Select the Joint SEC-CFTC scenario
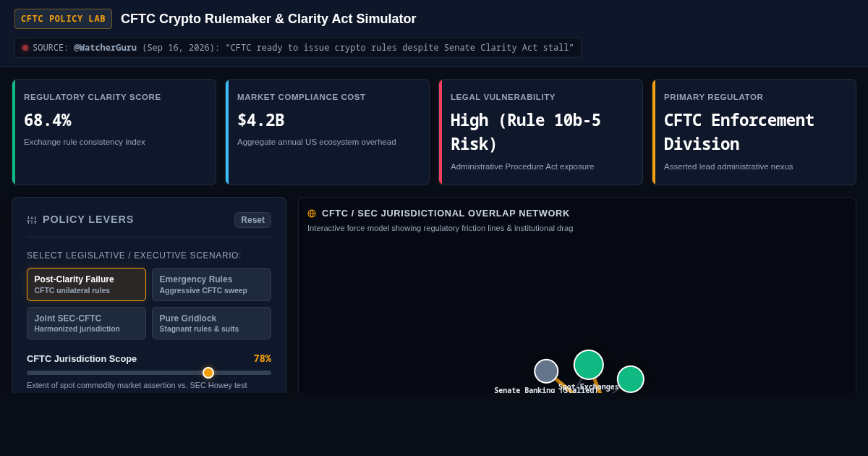This screenshot has height=456, width=868. (86, 324)
